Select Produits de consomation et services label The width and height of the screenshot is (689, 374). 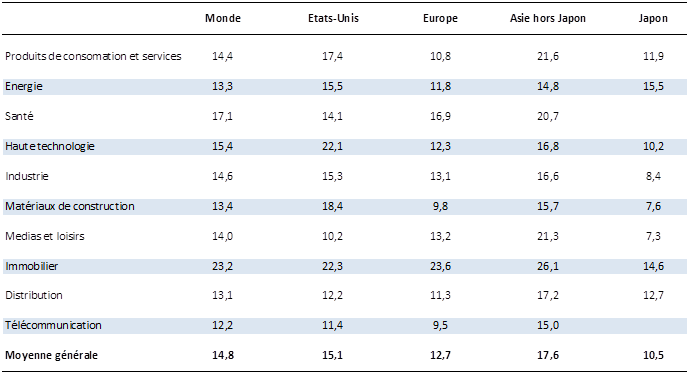click(93, 56)
